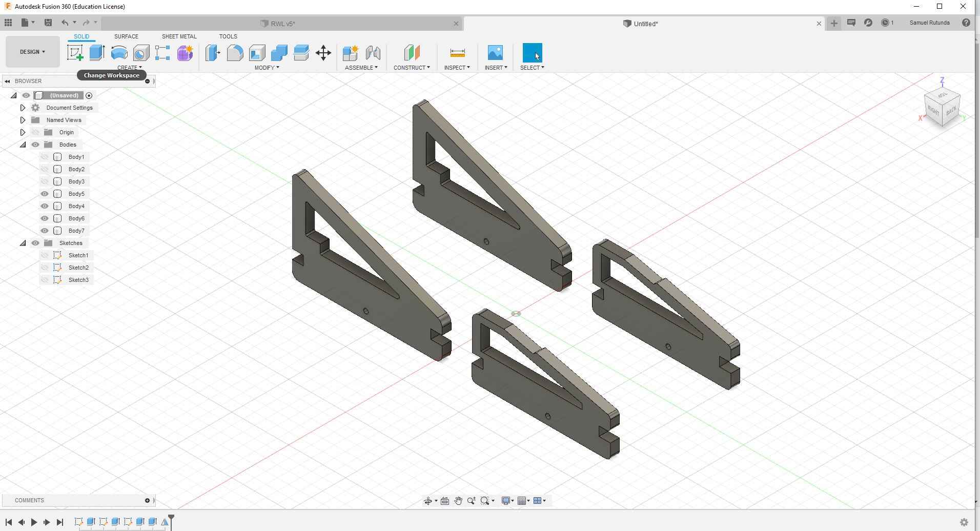Hide Body6 using its eye icon
Image resolution: width=980 pixels, height=531 pixels.
coord(45,218)
